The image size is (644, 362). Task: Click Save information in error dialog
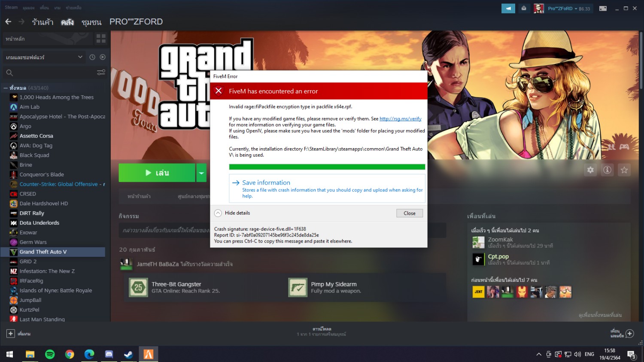[327, 189]
